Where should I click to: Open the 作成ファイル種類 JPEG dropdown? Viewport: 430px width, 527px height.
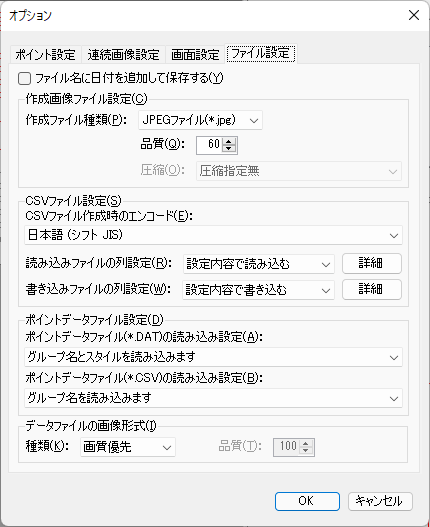200,120
